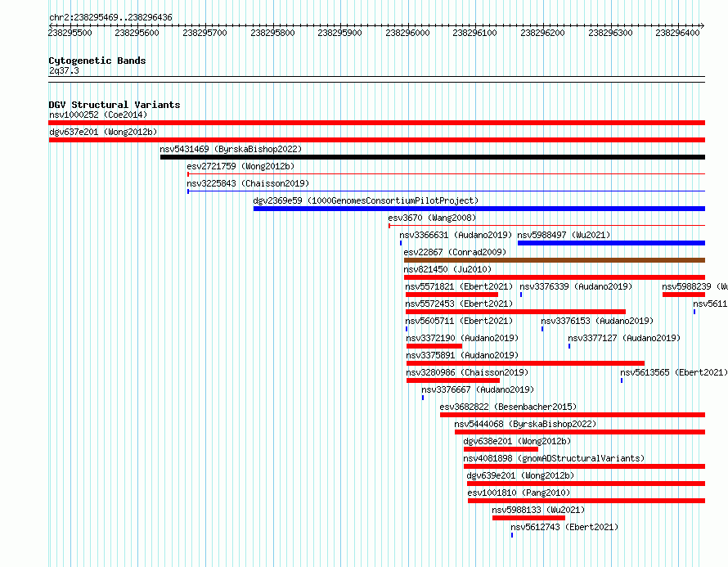Open the nsv5431469 (ByrskaBishop2022) label
The width and height of the screenshot is (728, 567).
coord(231,149)
